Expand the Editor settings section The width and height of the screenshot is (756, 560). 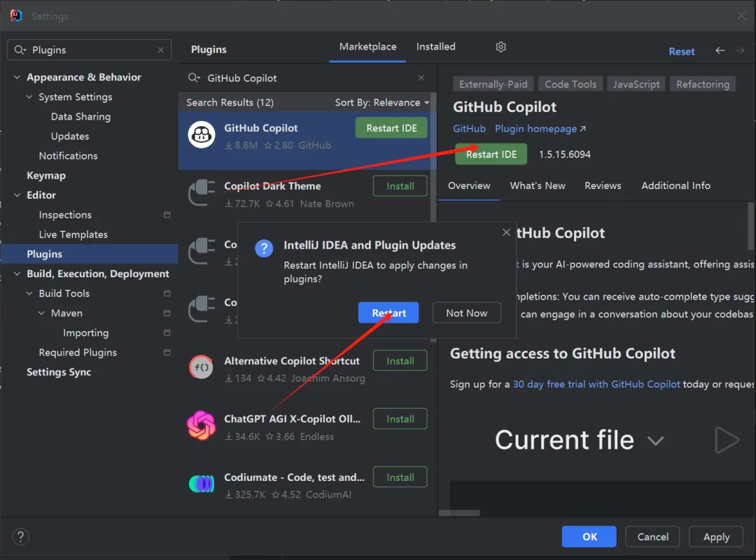(x=17, y=195)
